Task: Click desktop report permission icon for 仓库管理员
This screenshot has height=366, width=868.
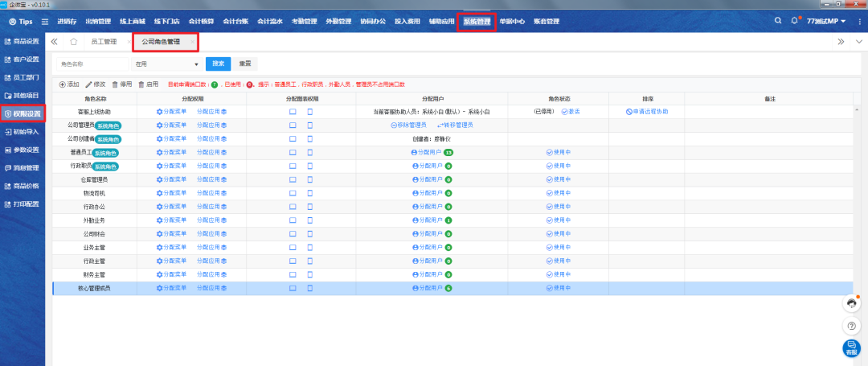Action: pos(293,179)
